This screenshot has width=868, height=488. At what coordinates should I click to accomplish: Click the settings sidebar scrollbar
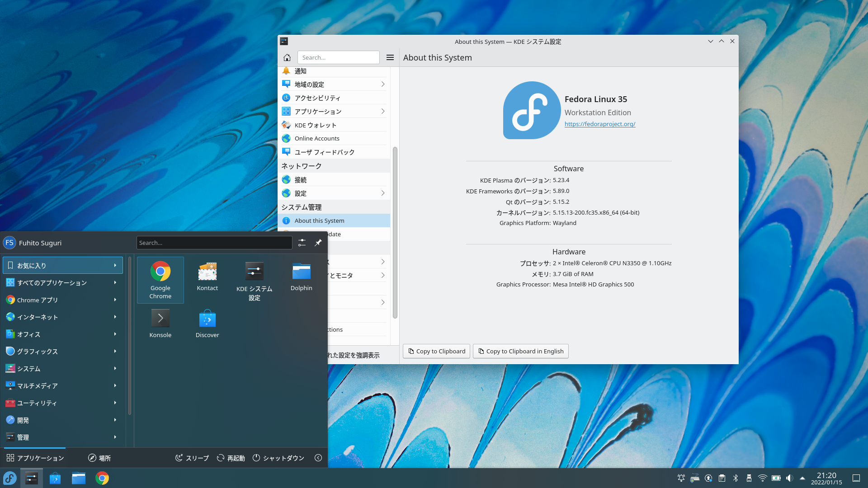(x=395, y=233)
